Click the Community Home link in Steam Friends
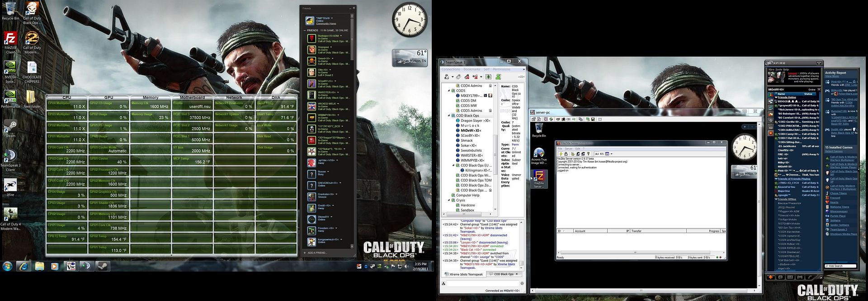 pos(326,24)
